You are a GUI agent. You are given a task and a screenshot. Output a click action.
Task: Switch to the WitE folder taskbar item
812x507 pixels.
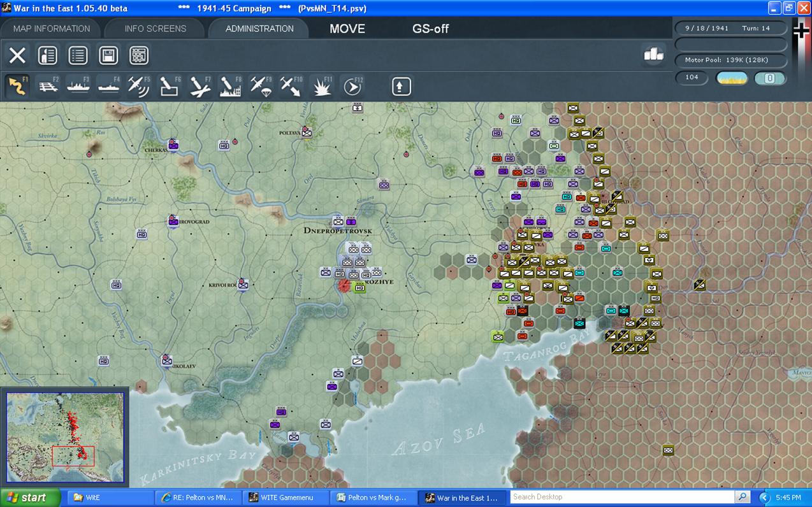pyautogui.click(x=110, y=497)
